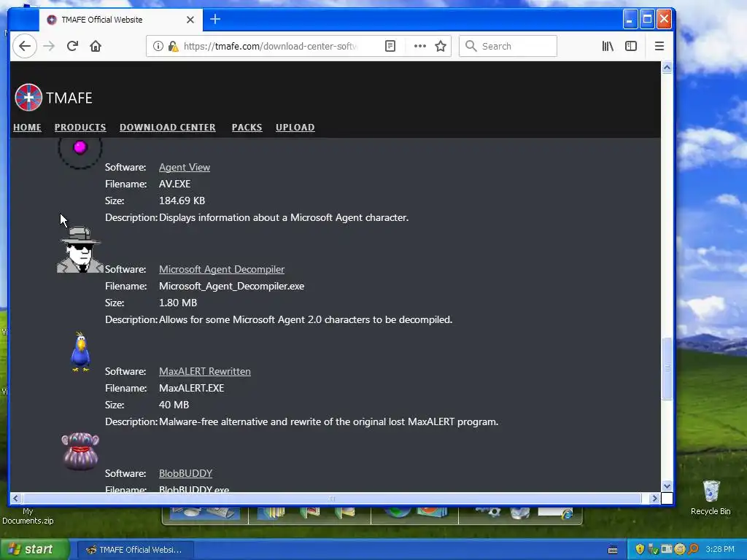Viewport: 747px width, 560px height.
Task: Click the padlock with warning icon
Action: pyautogui.click(x=174, y=46)
